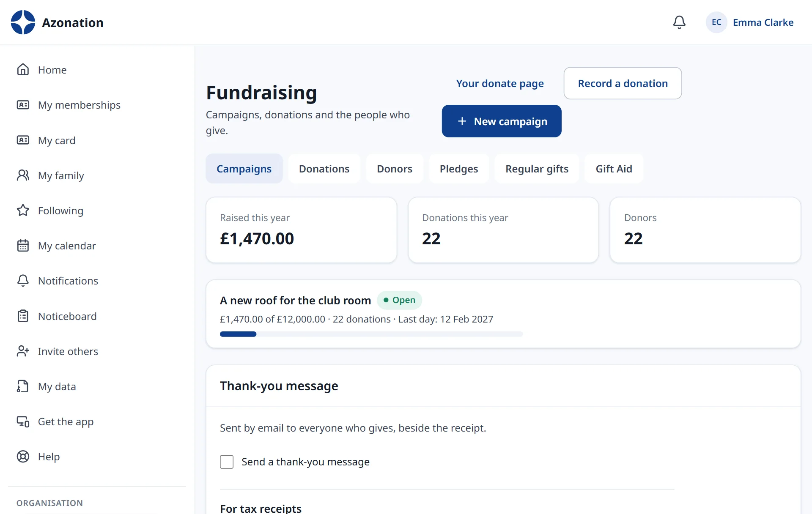This screenshot has height=514, width=812.
Task: Click the Azonation brand name
Action: pyautogui.click(x=73, y=22)
